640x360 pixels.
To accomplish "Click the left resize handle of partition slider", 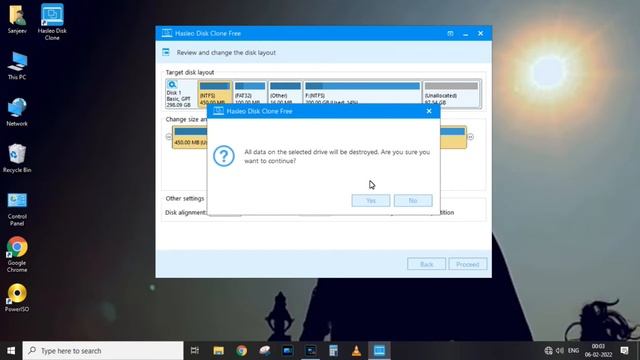I will point(169,137).
